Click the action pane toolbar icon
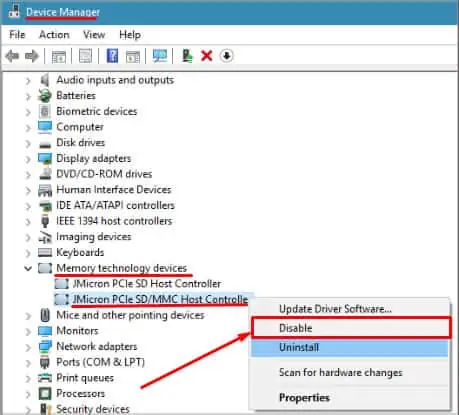This screenshot has height=415, width=459. point(133,56)
